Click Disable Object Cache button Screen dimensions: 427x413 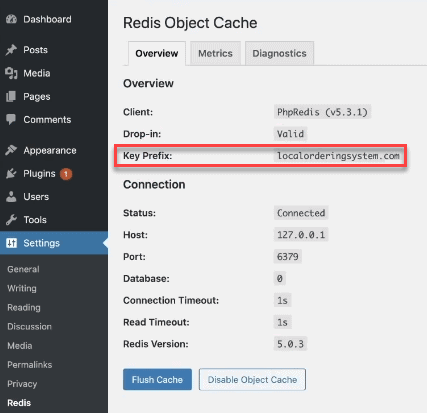point(252,379)
